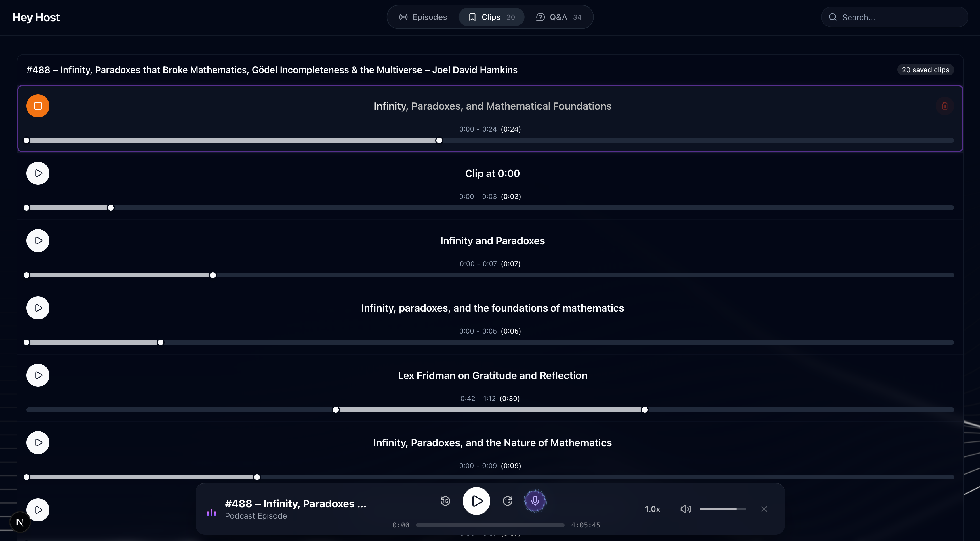980x541 pixels.
Task: Click end handle of Gratitude clip range
Action: tap(645, 410)
